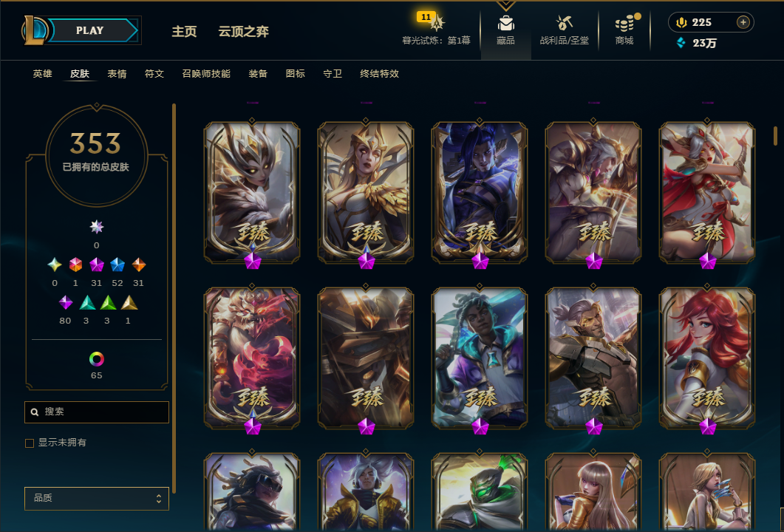This screenshot has width=784, height=532.
Task: Click the blue gem rarity icon
Action: tap(117, 265)
